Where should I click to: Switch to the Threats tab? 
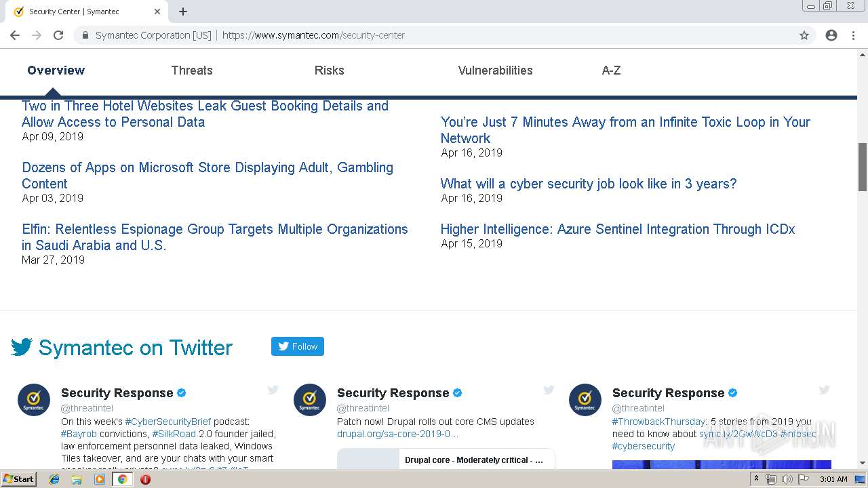coord(192,70)
